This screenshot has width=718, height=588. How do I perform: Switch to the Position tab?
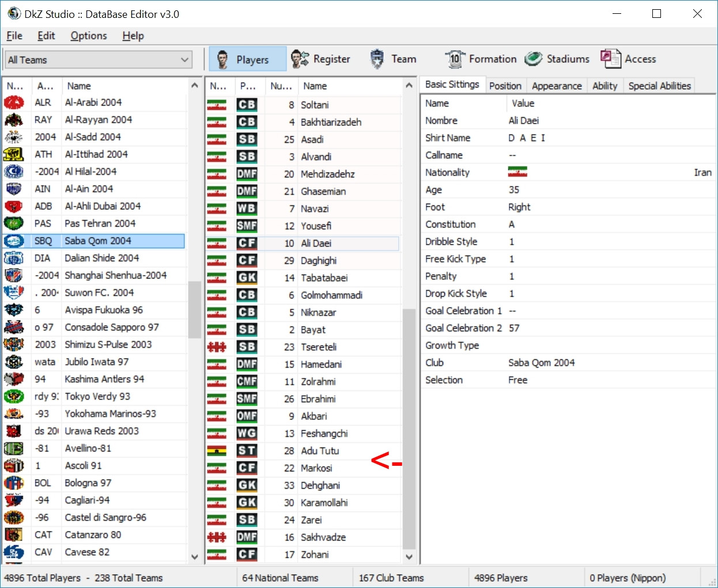coord(505,86)
